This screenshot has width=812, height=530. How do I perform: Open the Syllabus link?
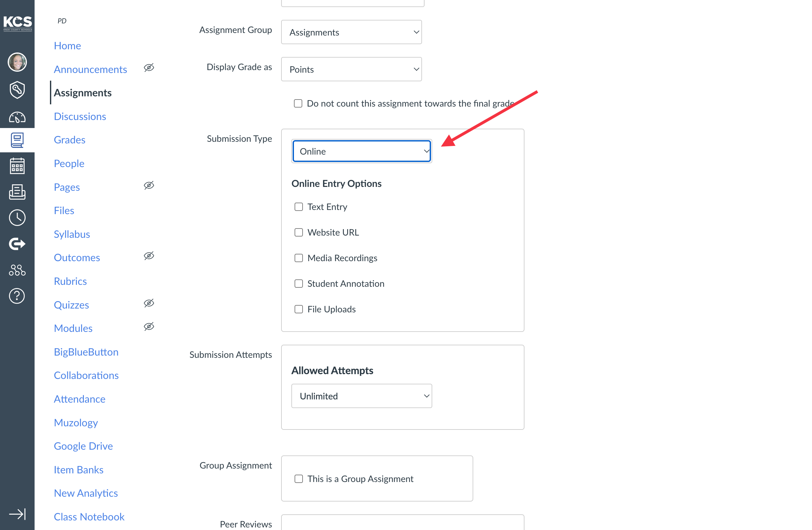click(72, 234)
